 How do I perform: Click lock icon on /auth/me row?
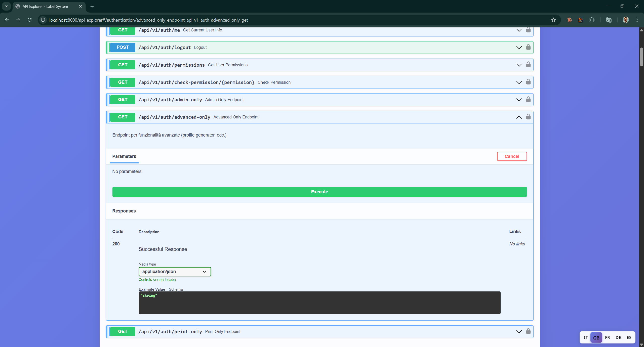click(528, 30)
